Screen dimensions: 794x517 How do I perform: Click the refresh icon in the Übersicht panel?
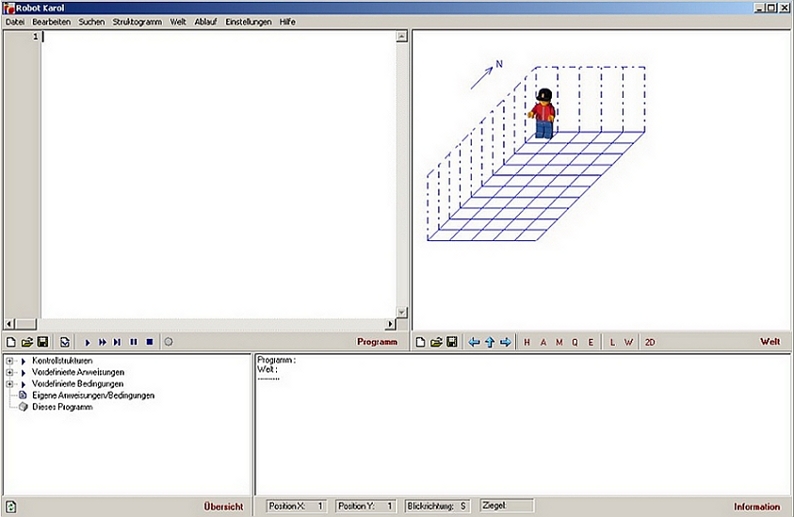tap(11, 506)
